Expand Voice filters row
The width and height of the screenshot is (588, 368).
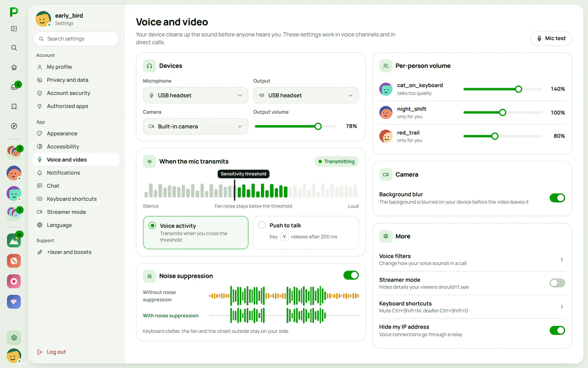(472, 259)
